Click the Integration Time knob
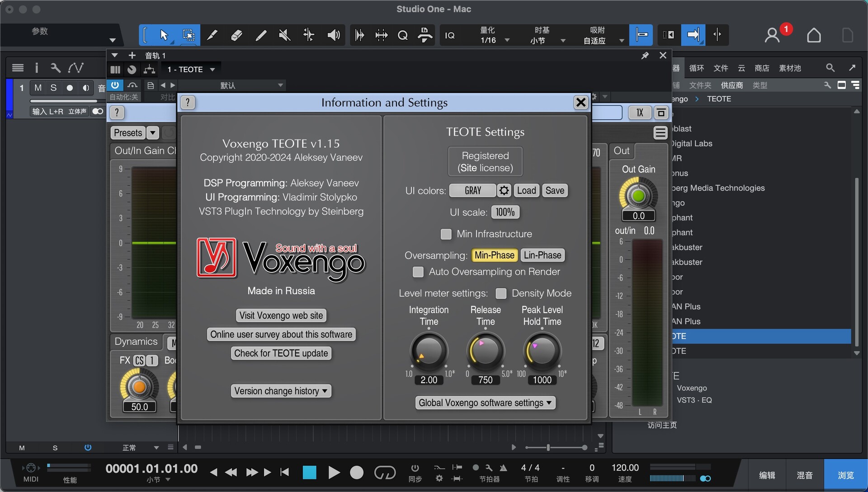The image size is (868, 492). coord(429,351)
